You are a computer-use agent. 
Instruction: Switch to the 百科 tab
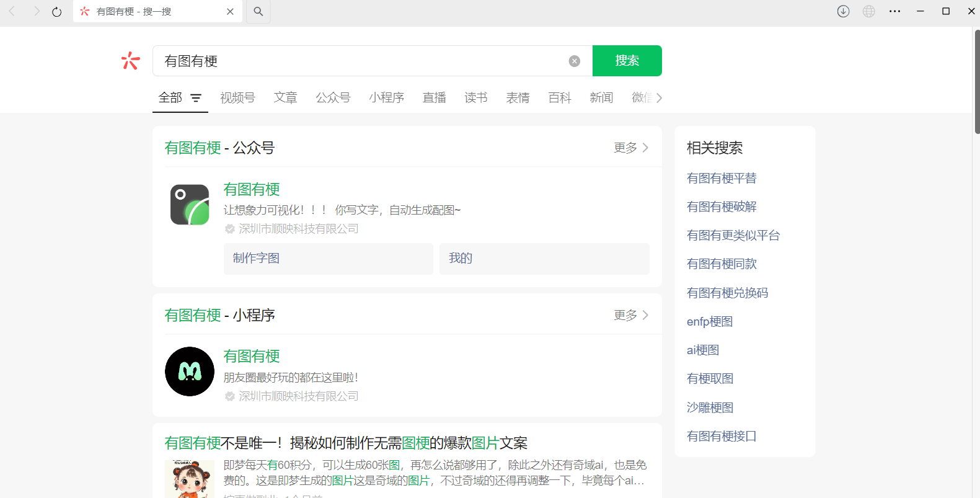tap(560, 98)
